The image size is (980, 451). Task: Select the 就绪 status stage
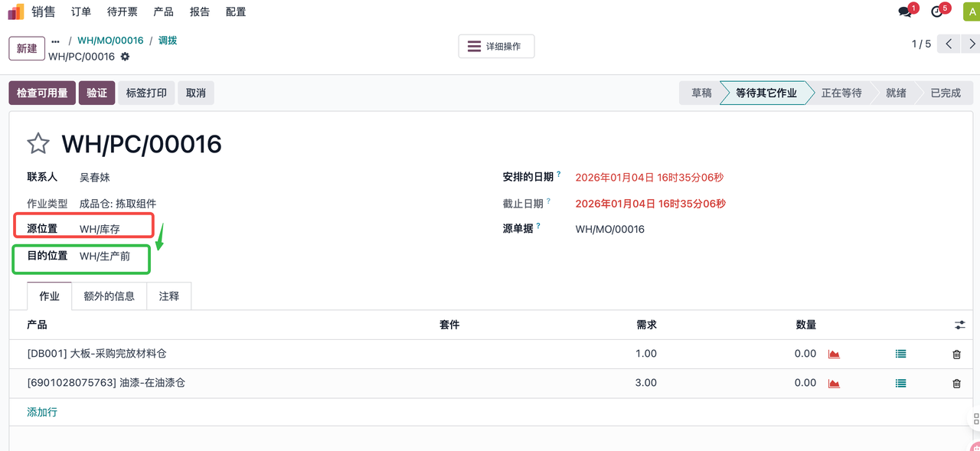pyautogui.click(x=897, y=93)
